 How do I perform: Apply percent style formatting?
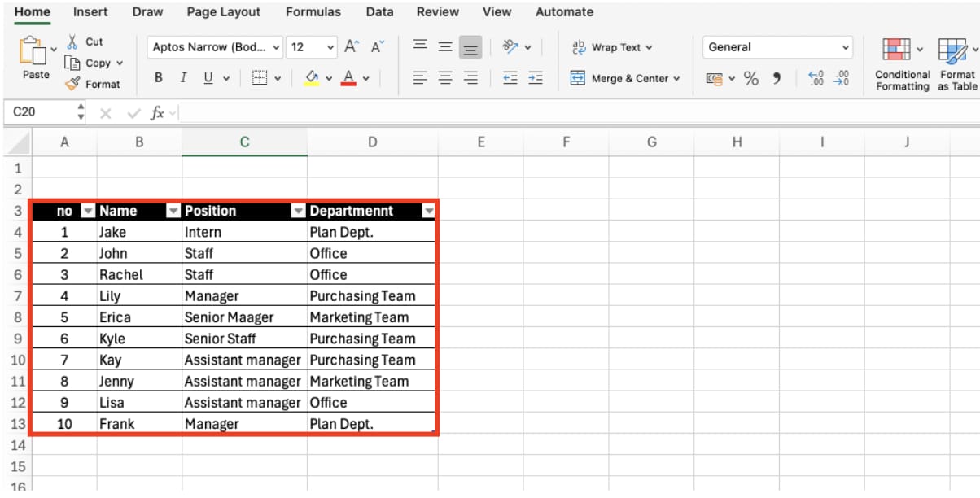coord(750,78)
